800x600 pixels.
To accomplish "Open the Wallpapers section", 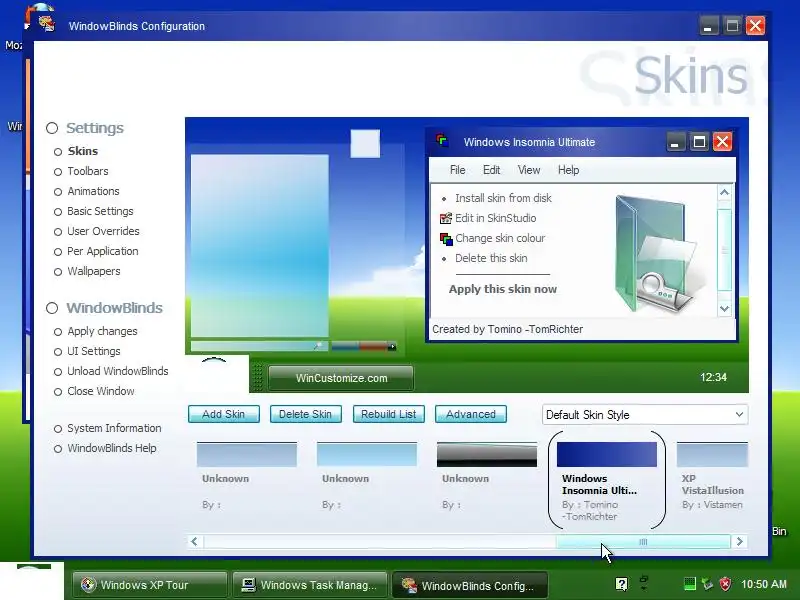I will pyautogui.click(x=93, y=271).
